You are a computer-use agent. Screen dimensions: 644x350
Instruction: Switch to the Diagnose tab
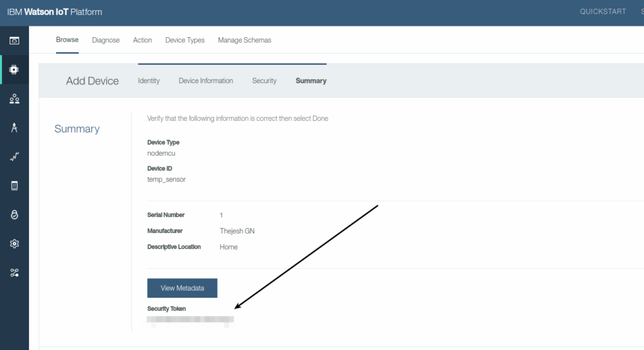(x=106, y=40)
